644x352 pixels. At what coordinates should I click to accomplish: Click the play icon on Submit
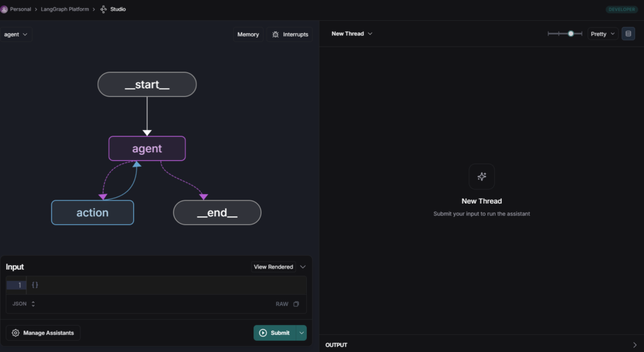(264, 333)
